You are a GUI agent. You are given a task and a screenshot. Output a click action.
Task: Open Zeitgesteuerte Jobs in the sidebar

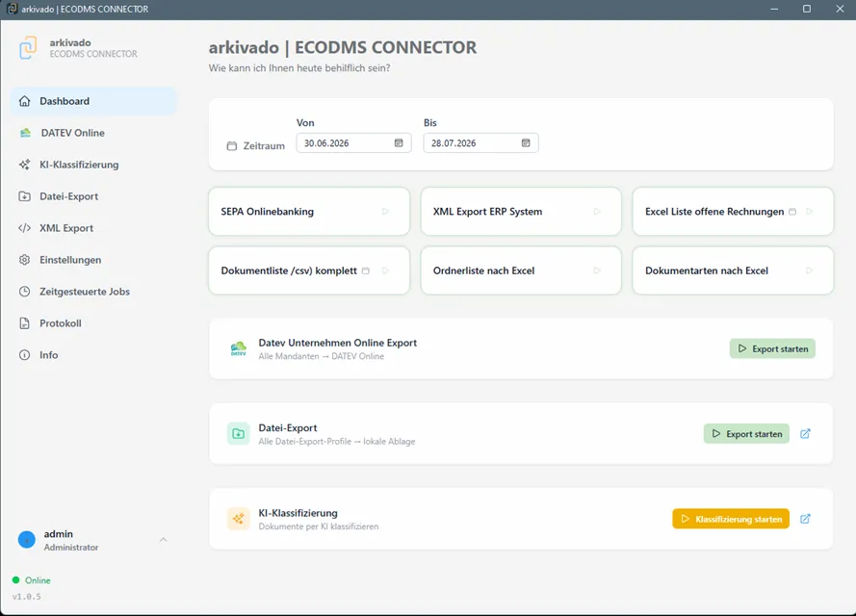click(x=93, y=292)
